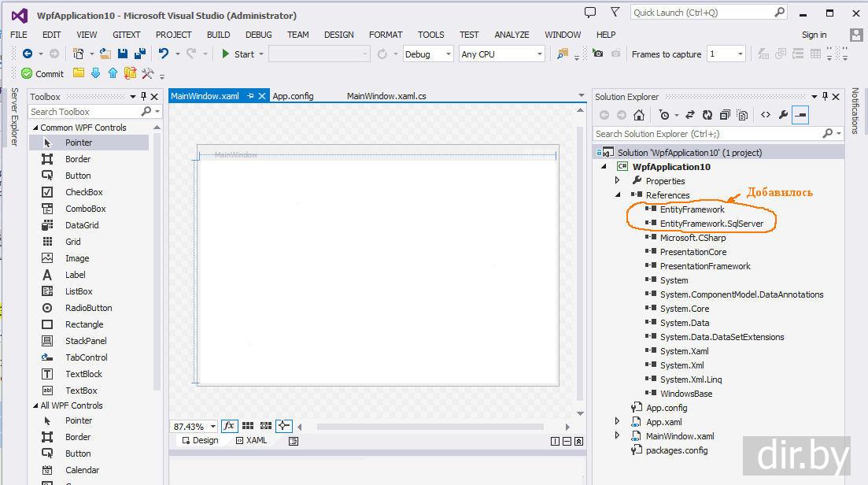868x485 pixels.
Task: Toggle snap grid display in designer
Action: coord(248,426)
